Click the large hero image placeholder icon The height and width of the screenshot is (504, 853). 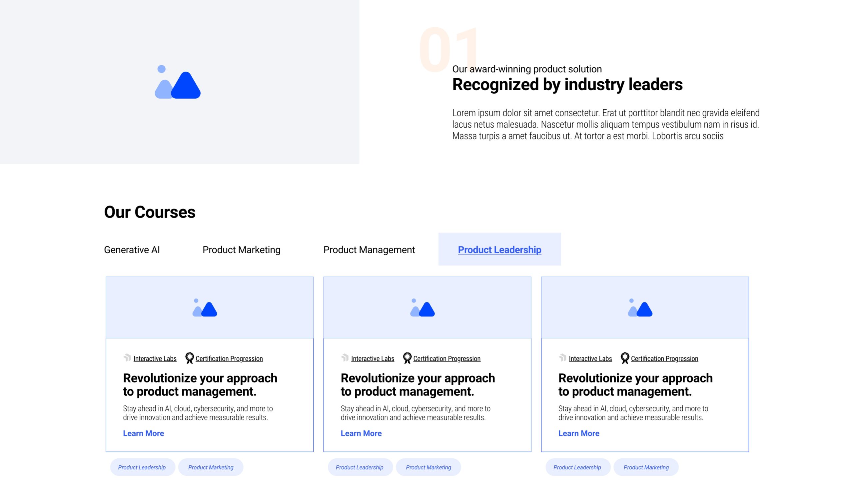click(x=177, y=82)
